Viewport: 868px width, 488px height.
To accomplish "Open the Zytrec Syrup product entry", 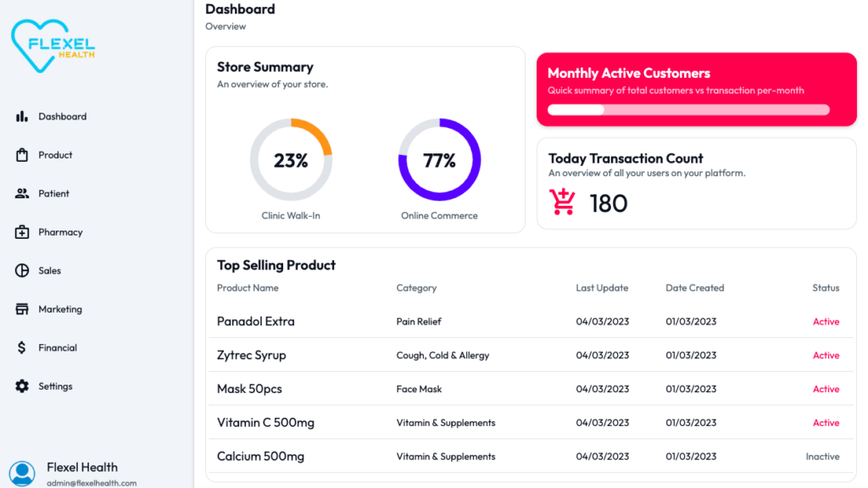I will coord(252,356).
